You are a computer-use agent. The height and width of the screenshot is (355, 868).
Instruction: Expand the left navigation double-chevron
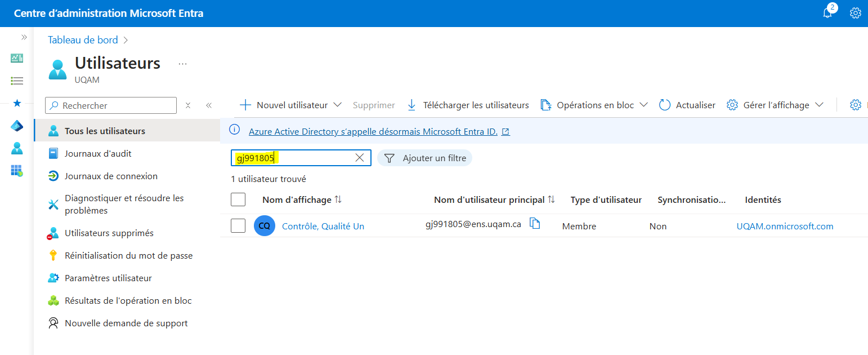pos(24,37)
